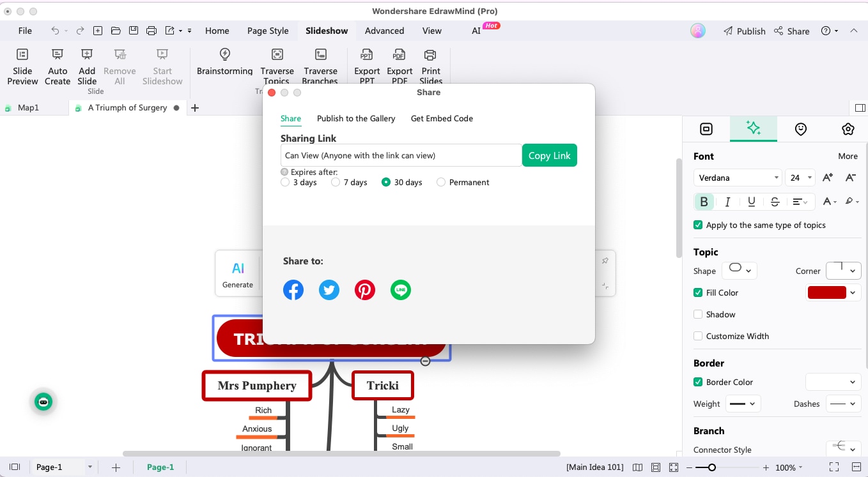Image resolution: width=868 pixels, height=477 pixels.
Task: Toggle italic formatting
Action: (727, 202)
